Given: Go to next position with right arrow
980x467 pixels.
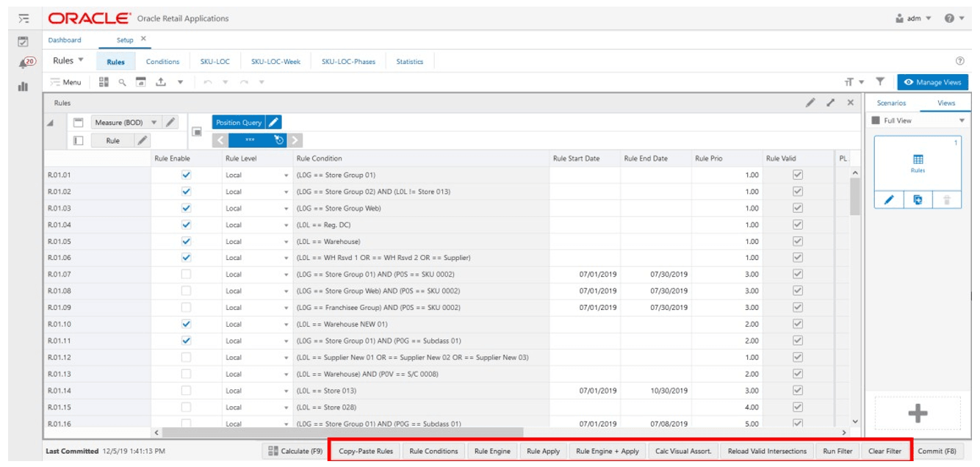Looking at the screenshot, I should point(295,140).
